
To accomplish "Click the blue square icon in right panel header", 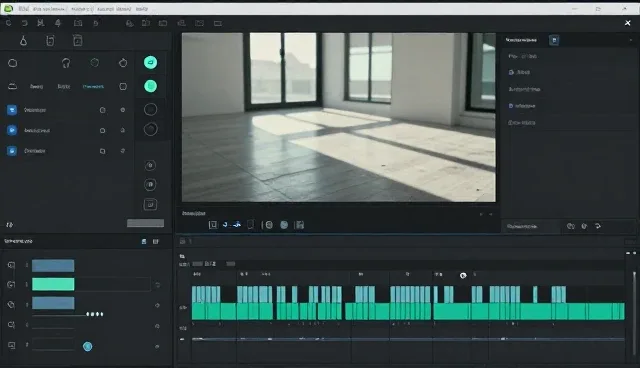I will [554, 40].
